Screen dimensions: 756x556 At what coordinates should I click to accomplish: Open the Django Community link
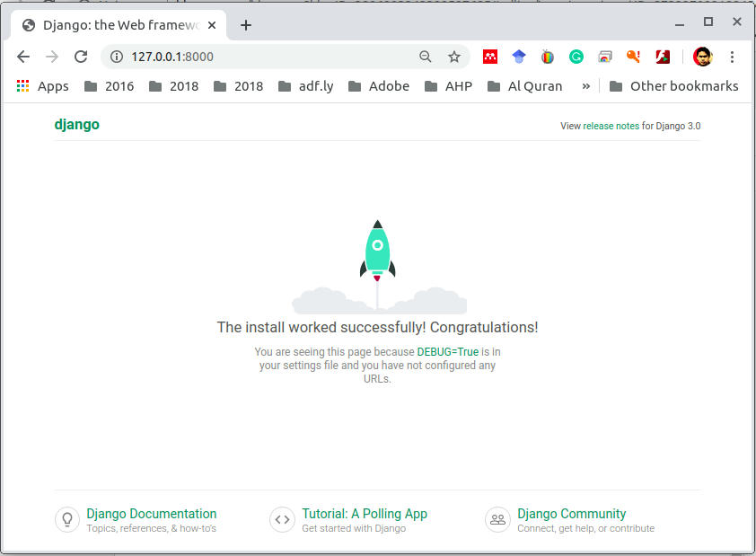click(x=572, y=514)
